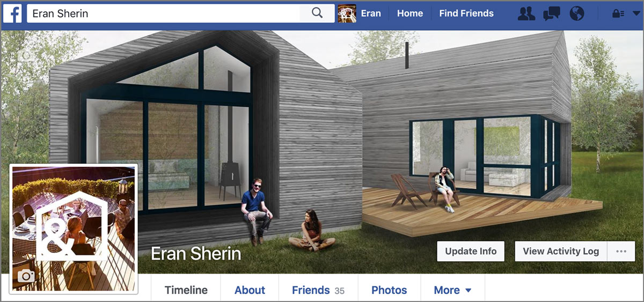
Task: Click the small profile thumbnail in navbar
Action: coord(347,13)
